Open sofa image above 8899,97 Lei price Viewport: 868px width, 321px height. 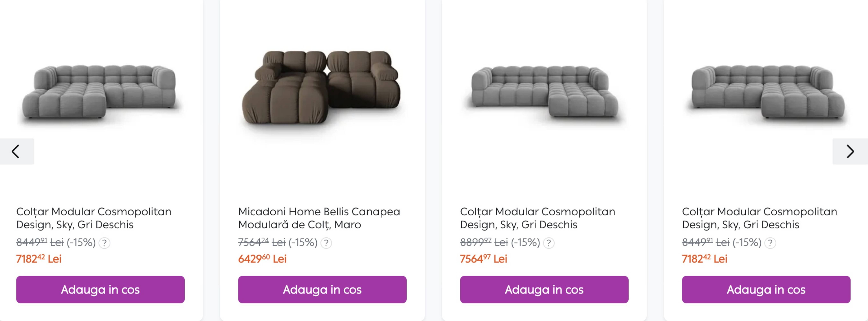[544, 91]
